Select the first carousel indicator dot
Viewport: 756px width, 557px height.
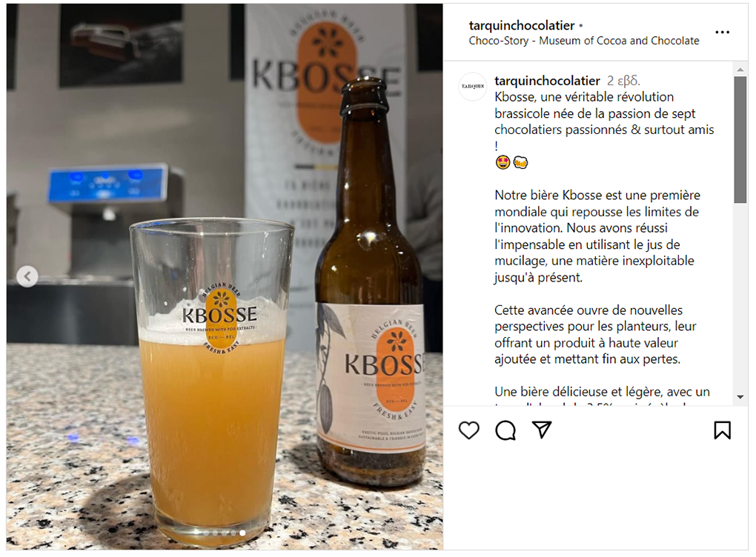(x=206, y=533)
